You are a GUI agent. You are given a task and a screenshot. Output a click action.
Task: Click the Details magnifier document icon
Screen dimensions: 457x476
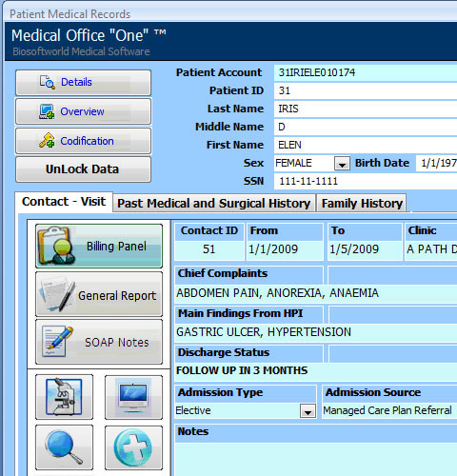pos(48,82)
